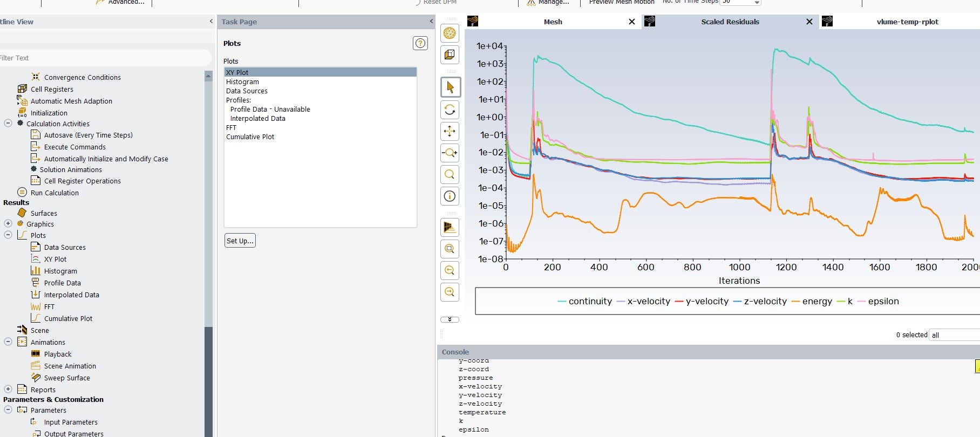
Task: Select the zoom in/out tool
Action: click(450, 153)
